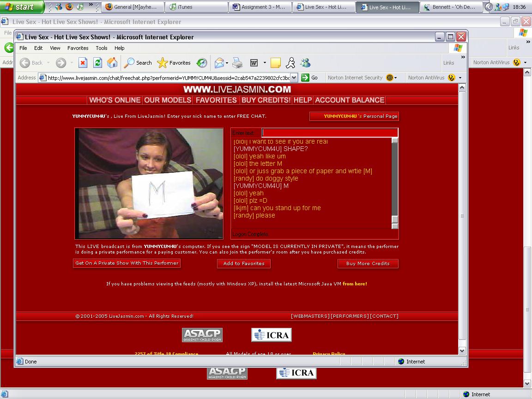Open the File menu in front IE window
The height and width of the screenshot is (399, 532).
pos(23,48)
